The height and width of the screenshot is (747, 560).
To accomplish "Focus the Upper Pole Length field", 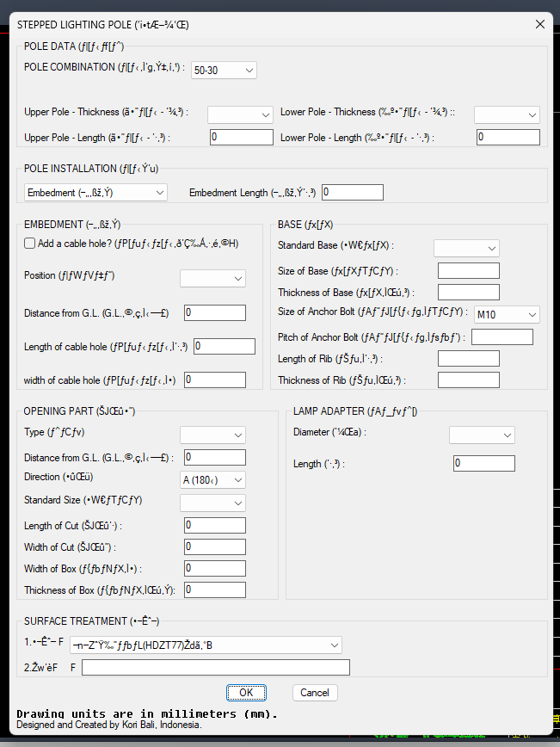I will (x=242, y=137).
